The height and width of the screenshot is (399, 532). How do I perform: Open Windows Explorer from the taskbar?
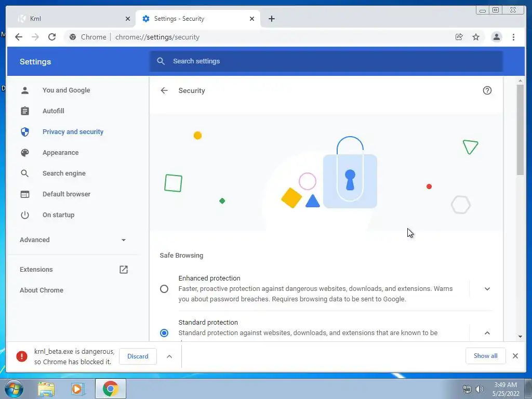[46, 389]
